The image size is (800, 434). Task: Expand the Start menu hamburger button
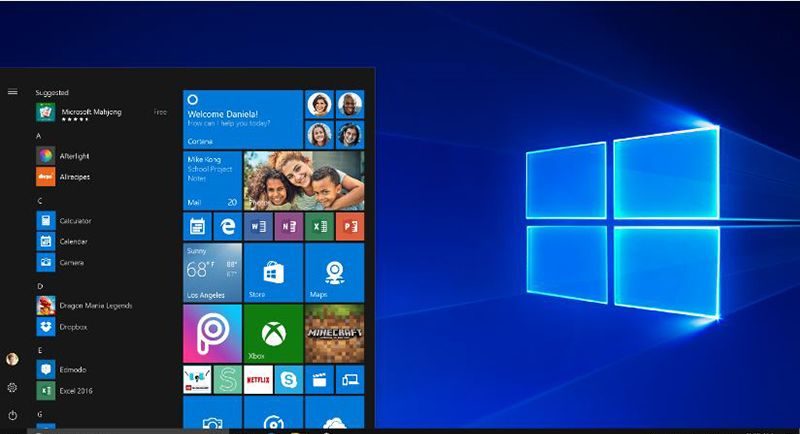point(12,92)
